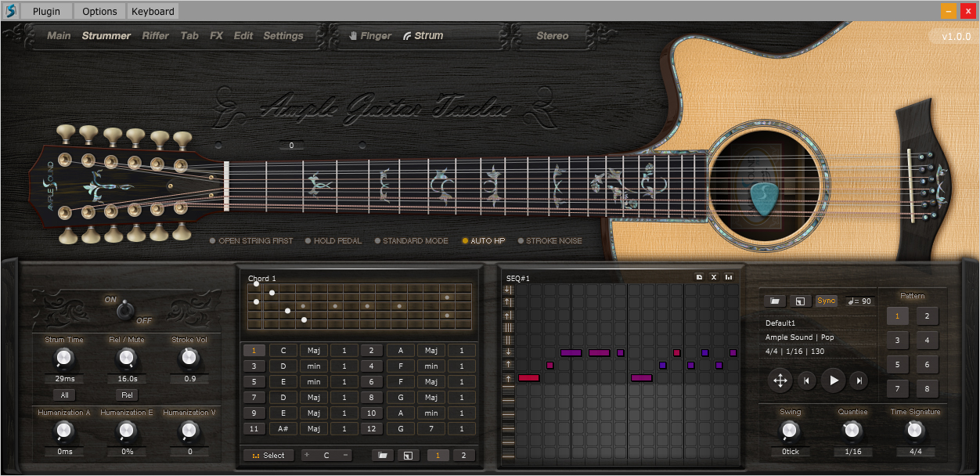
Task: Open the Options menu
Action: click(99, 11)
